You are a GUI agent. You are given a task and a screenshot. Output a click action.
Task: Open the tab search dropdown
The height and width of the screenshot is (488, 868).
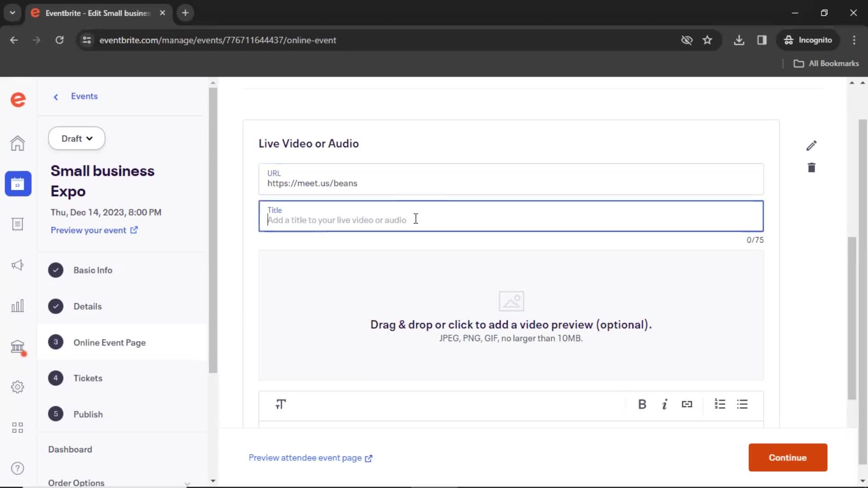[x=13, y=13]
